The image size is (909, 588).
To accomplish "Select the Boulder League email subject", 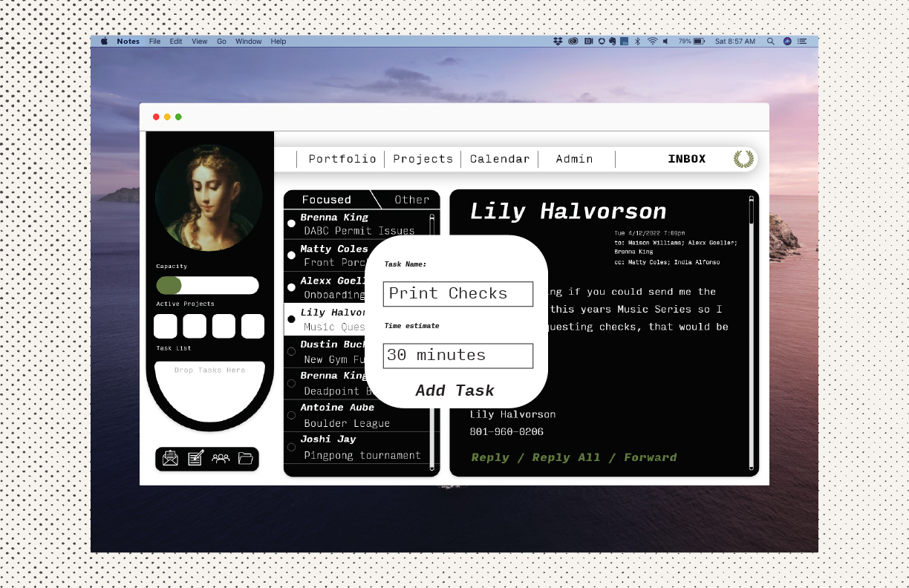I will point(347,423).
